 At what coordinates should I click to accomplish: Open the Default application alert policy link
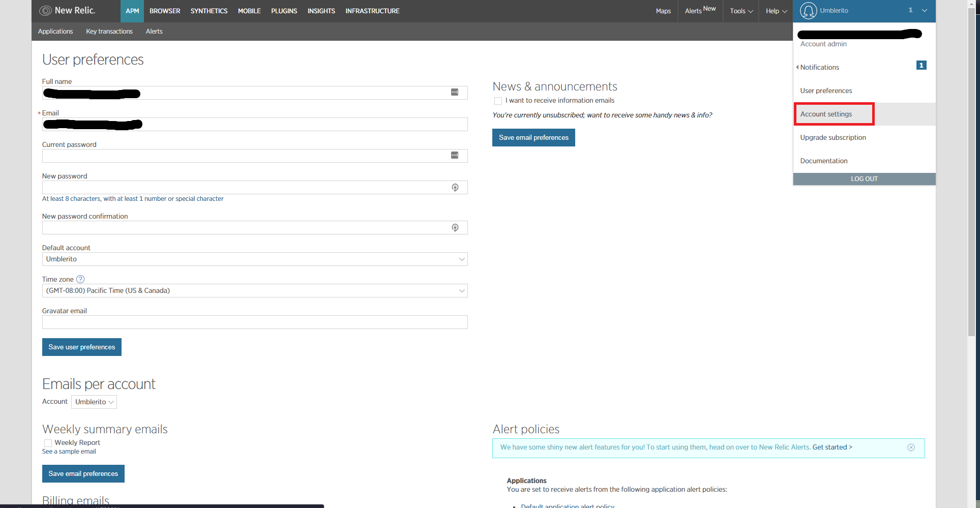(x=568, y=505)
